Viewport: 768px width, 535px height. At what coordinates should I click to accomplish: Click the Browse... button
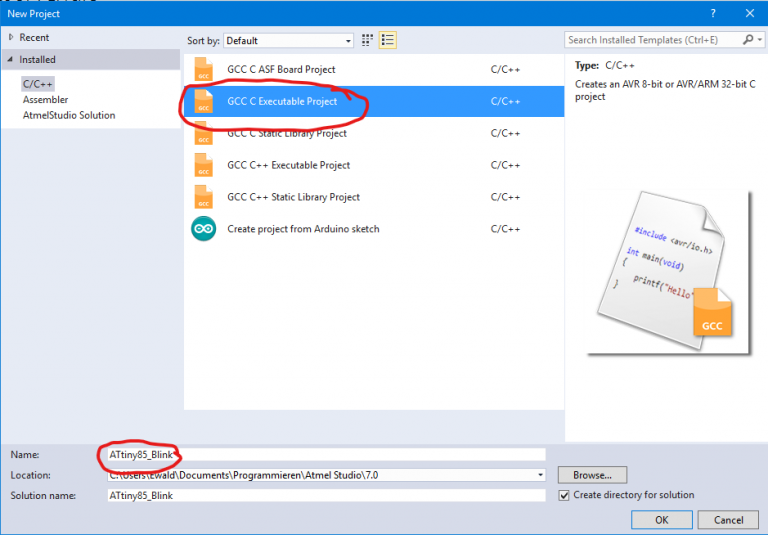[592, 475]
